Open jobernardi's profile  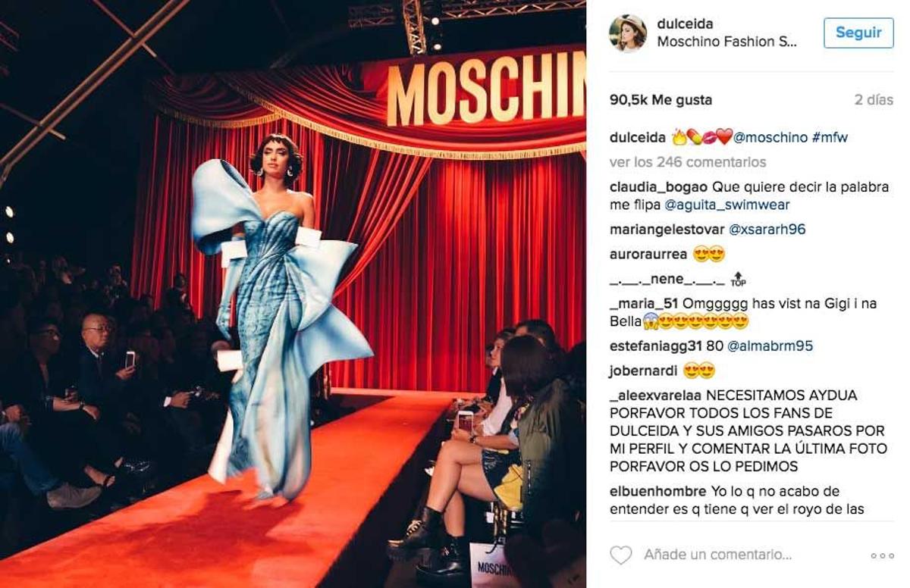point(644,371)
